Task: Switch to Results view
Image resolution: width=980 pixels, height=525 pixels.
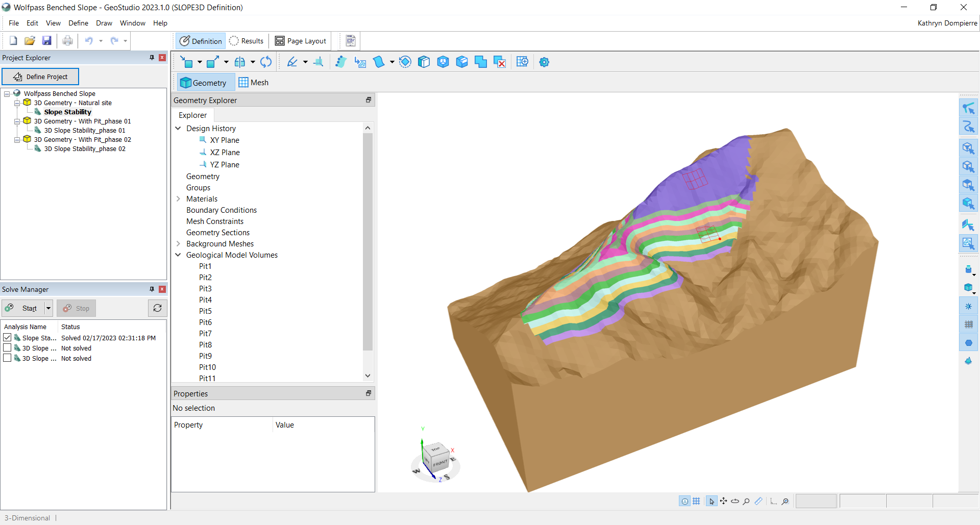Action: [x=247, y=41]
